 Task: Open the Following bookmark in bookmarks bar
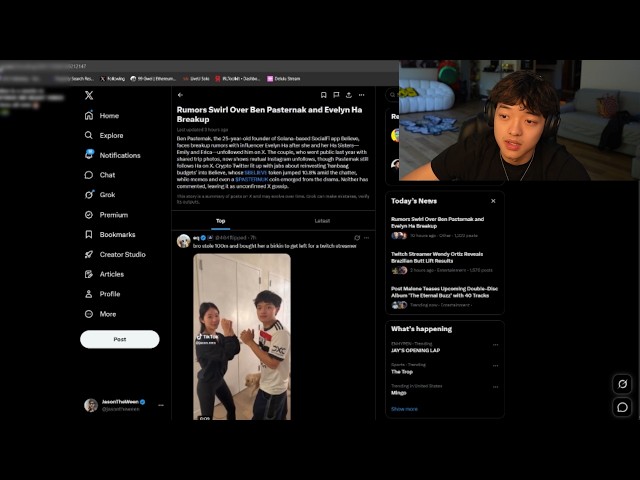point(113,79)
